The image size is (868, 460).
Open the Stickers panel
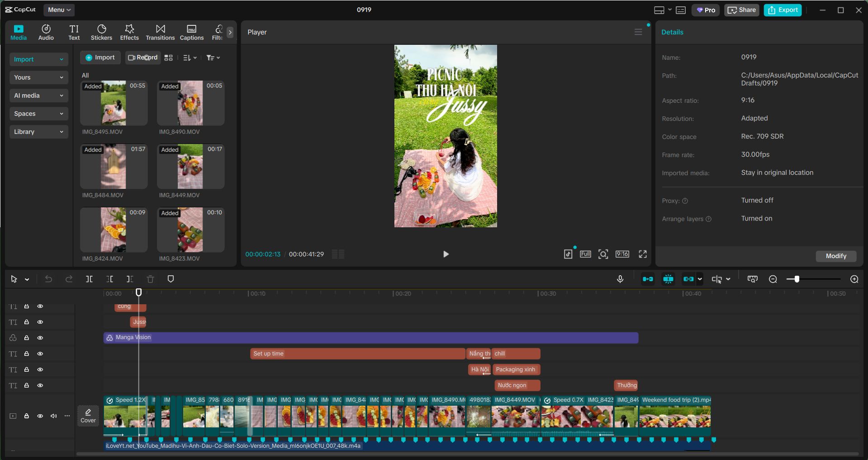(101, 33)
